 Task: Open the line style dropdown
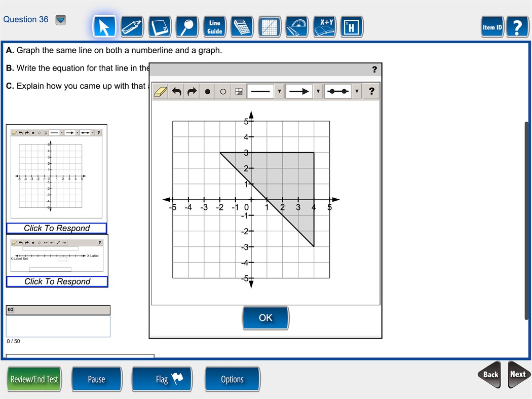point(279,91)
